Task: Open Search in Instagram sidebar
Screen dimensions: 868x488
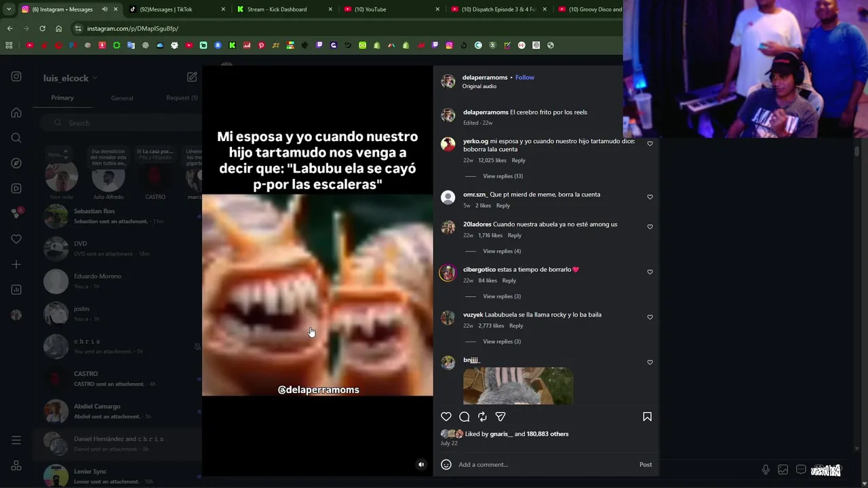Action: [16, 138]
